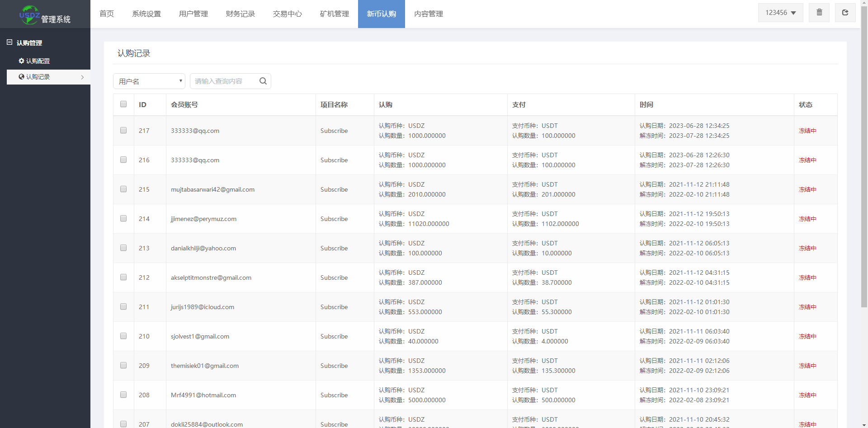Viewport: 868px width, 428px height.
Task: Click the gear icon beside 认购配置
Action: [x=21, y=61]
